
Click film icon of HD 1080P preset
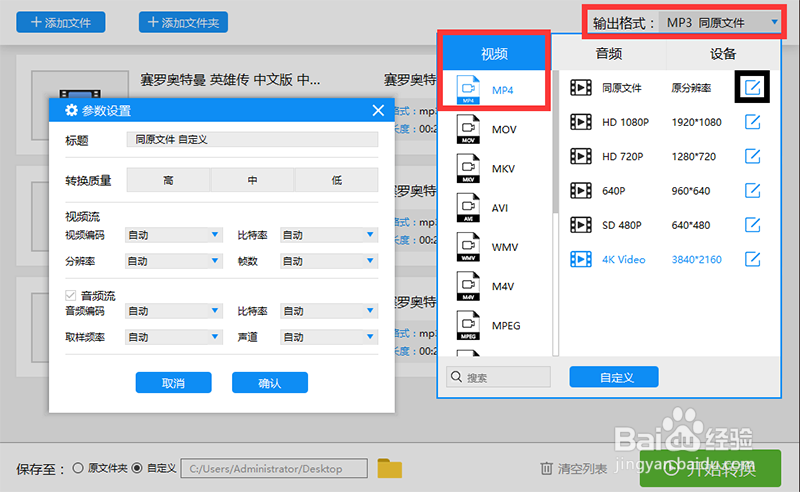tap(581, 122)
